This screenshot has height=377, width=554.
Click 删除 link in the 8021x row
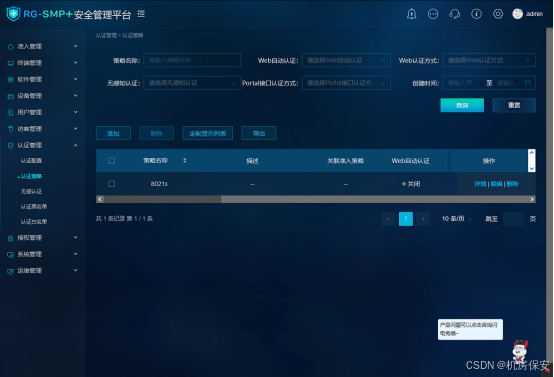512,184
